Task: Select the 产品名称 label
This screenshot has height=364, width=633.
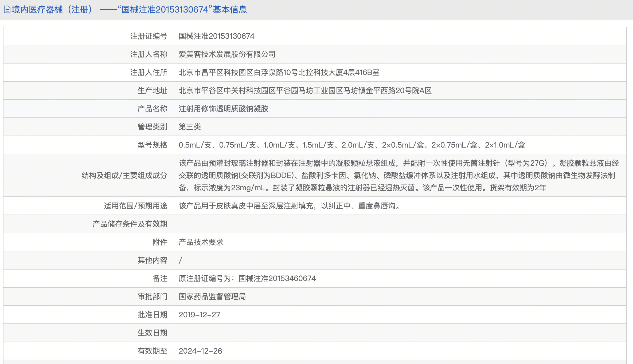Action: (x=153, y=109)
